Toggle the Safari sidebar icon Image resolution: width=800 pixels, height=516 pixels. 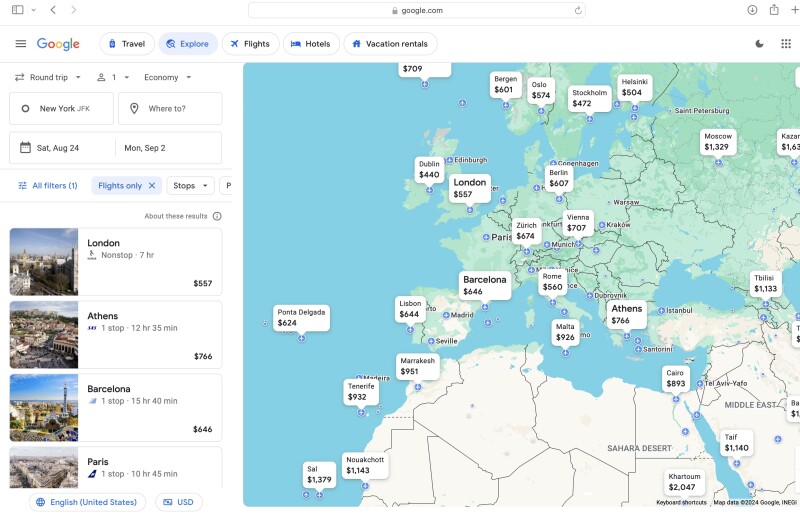point(18,10)
